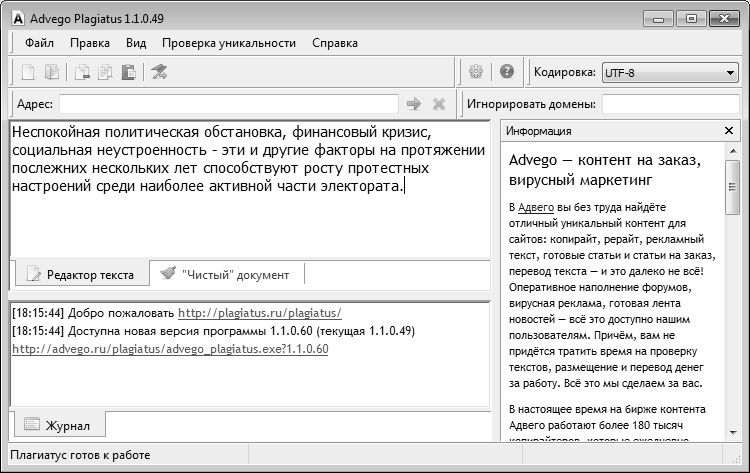Open the Справка menu
This screenshot has width=750, height=473.
point(335,43)
